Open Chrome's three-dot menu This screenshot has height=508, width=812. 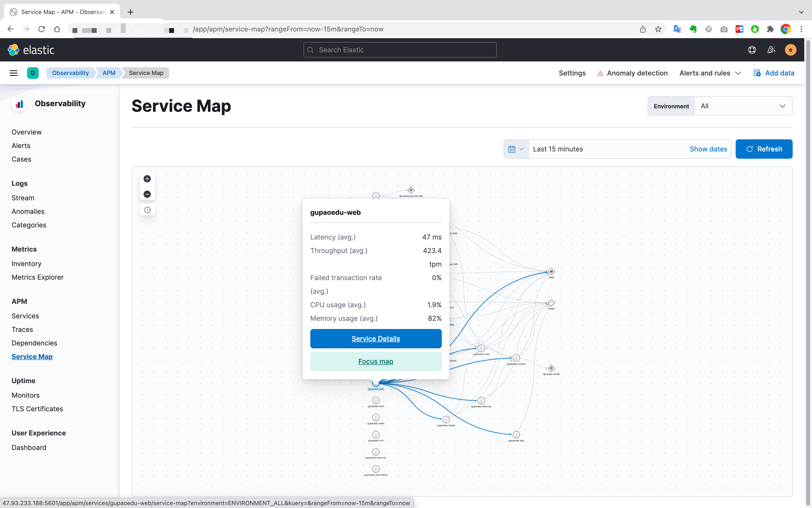[801, 29]
